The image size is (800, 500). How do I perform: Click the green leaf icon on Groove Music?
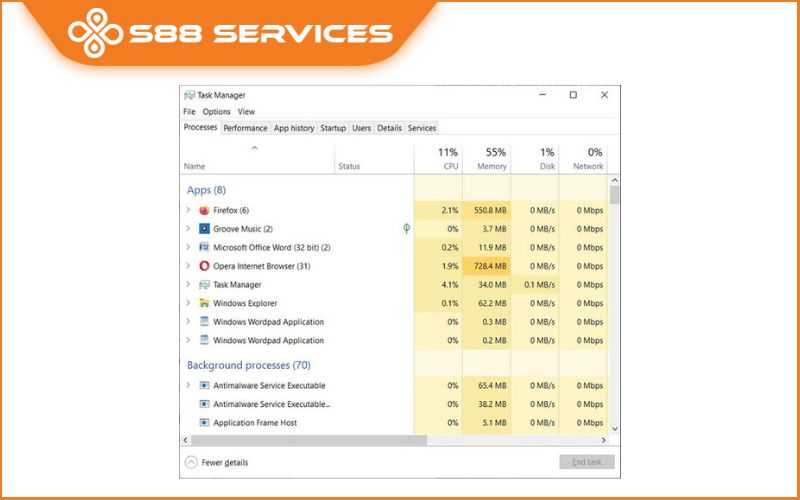[x=406, y=229]
